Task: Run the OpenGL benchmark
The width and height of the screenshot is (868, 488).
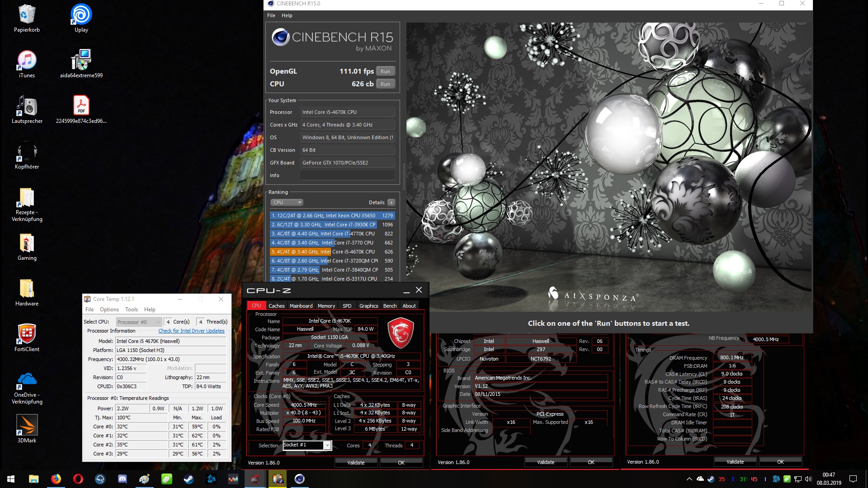Action: tap(385, 71)
